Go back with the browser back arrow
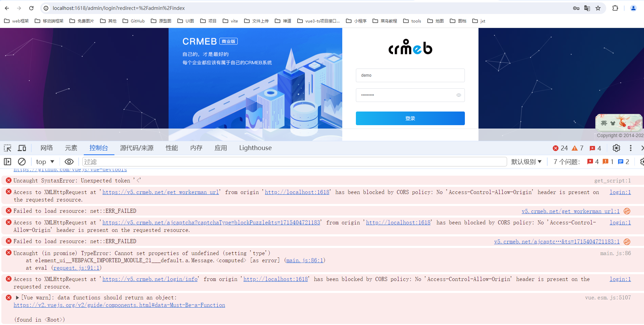Screen dimensions: 644x325 pyautogui.click(x=7, y=8)
